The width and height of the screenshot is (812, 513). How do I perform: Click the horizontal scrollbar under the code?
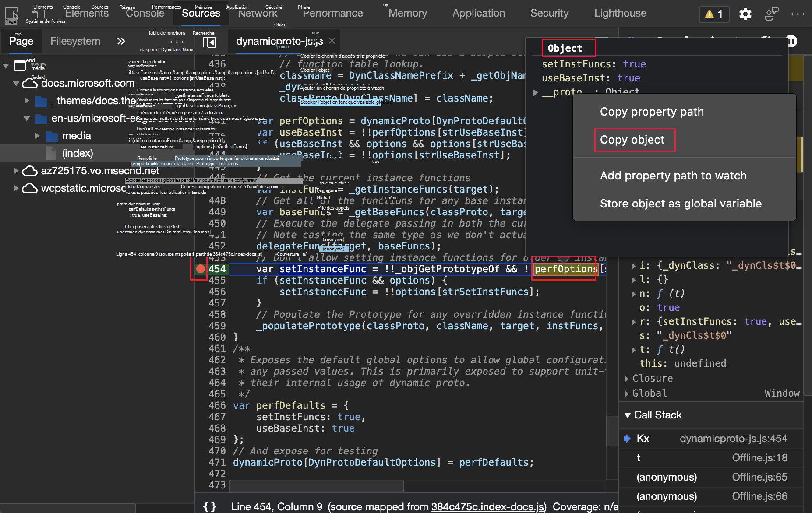point(316,485)
